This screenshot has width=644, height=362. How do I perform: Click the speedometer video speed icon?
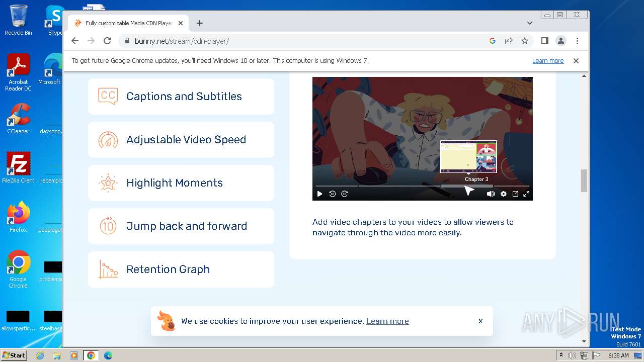pos(108,140)
